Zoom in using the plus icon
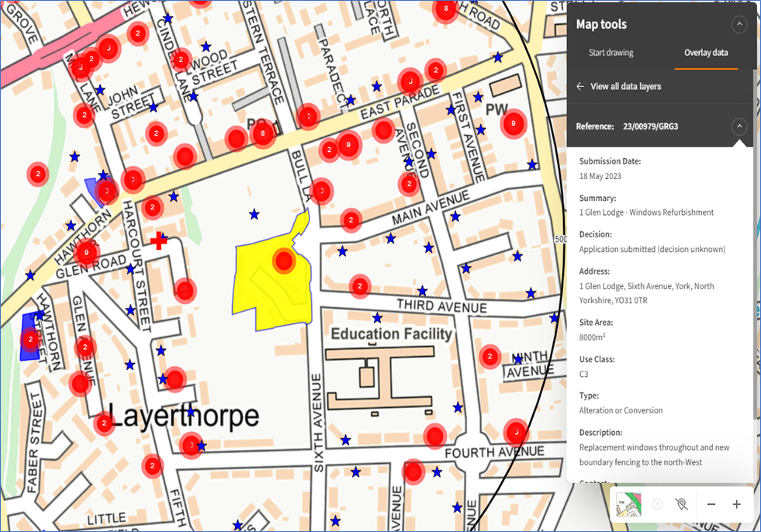Screen dimensions: 761x532 (x=736, y=504)
